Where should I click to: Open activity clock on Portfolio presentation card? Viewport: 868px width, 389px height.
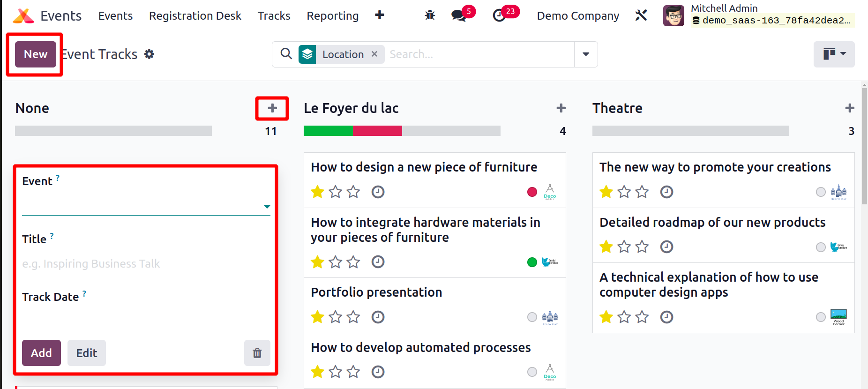378,317
